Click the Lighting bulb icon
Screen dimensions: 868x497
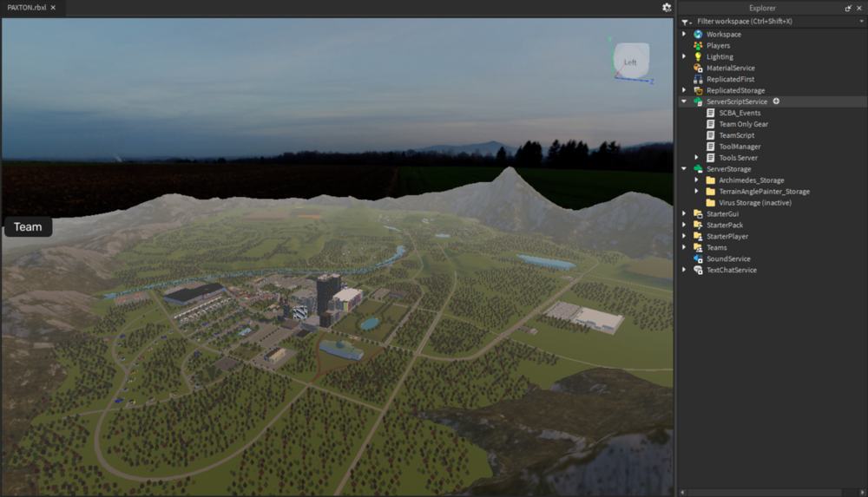pyautogui.click(x=698, y=56)
